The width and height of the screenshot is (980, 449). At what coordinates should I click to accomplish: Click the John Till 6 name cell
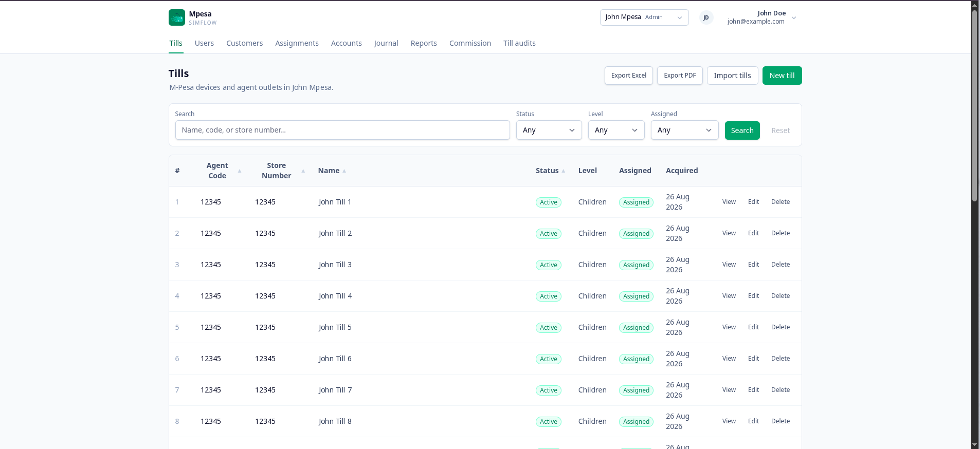point(335,359)
